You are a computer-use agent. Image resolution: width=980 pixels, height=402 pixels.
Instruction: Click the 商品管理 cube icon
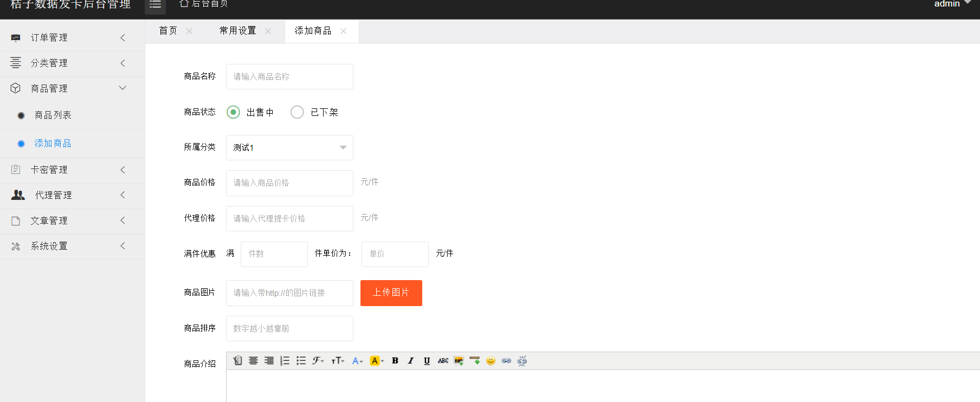coord(16,88)
